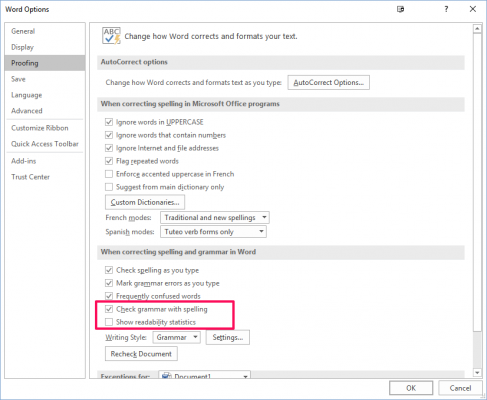Click the scrollbar up arrow
The width and height of the screenshot is (487, 400).
(477, 29)
